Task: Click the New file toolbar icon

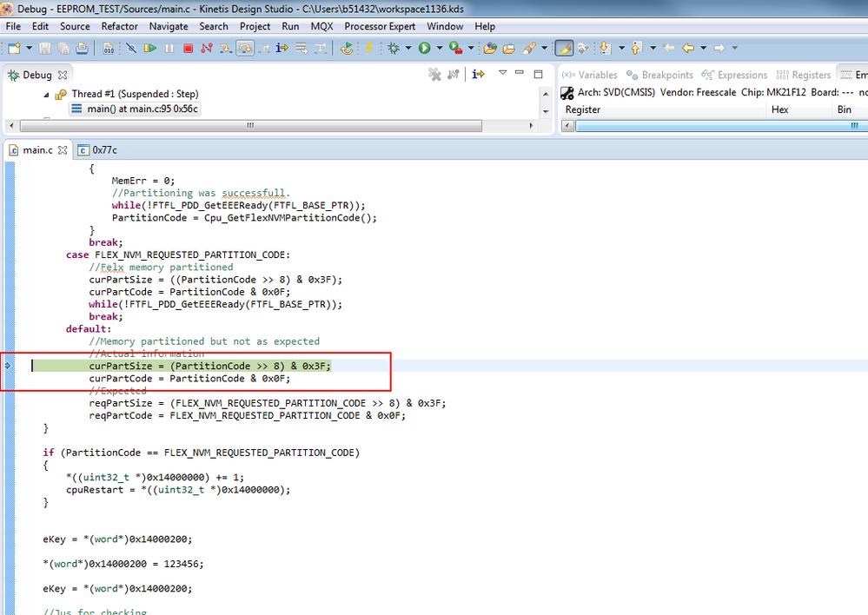Action: click(15, 48)
